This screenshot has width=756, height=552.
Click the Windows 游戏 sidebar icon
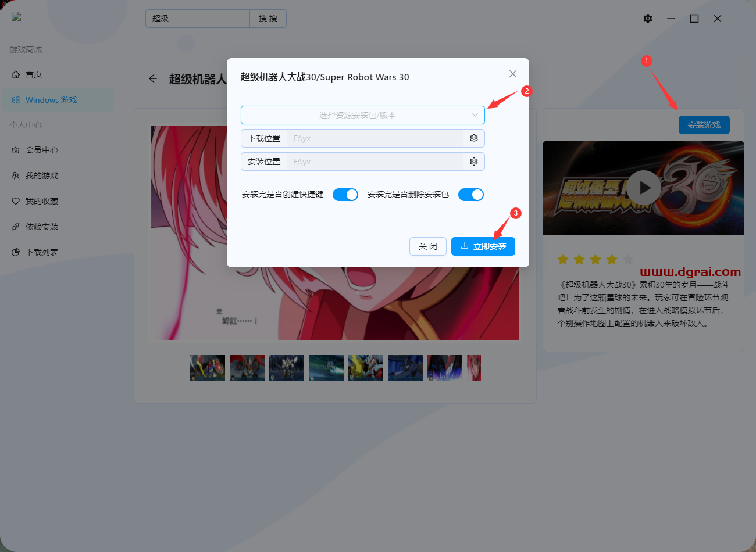pyautogui.click(x=16, y=100)
